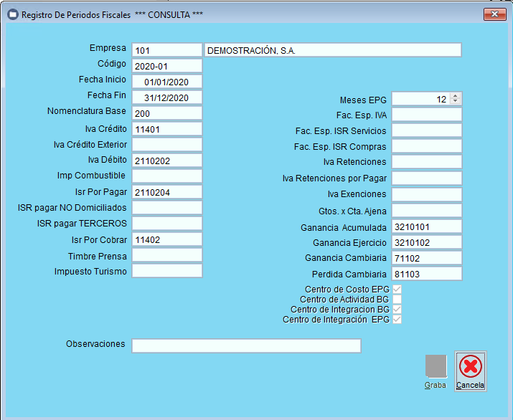Select the Perdida Cambiaria field
Image resolution: width=513 pixels, height=420 pixels.
(x=426, y=274)
